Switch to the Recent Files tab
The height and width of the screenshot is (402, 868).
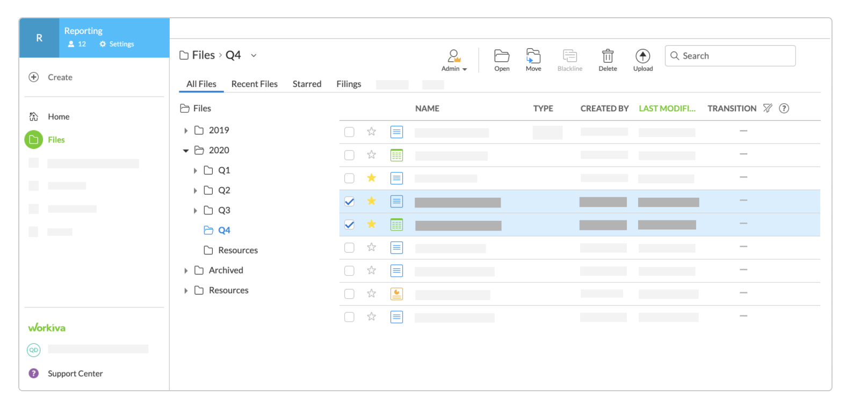click(x=254, y=84)
